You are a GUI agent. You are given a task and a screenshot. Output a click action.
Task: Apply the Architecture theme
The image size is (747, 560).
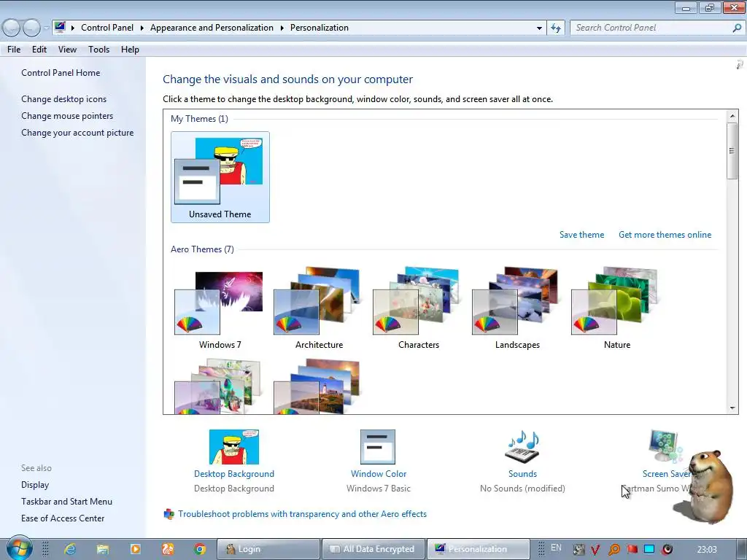pos(319,308)
